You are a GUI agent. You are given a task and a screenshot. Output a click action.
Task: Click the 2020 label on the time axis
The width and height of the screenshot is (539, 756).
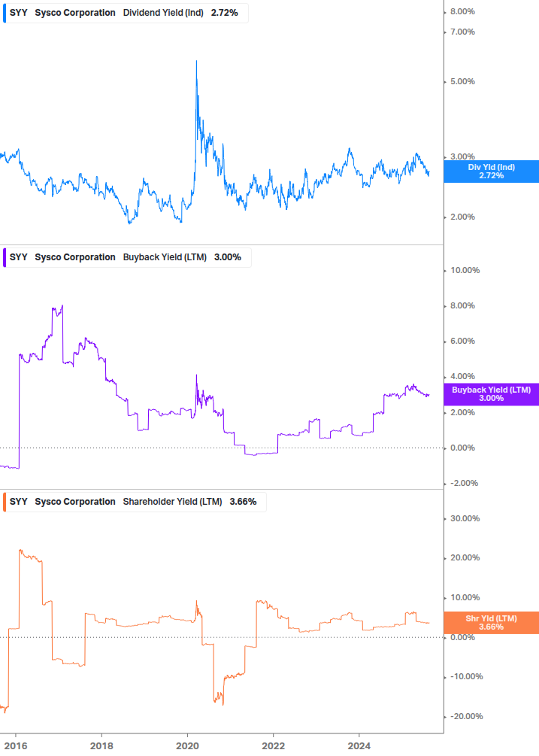coord(187,746)
